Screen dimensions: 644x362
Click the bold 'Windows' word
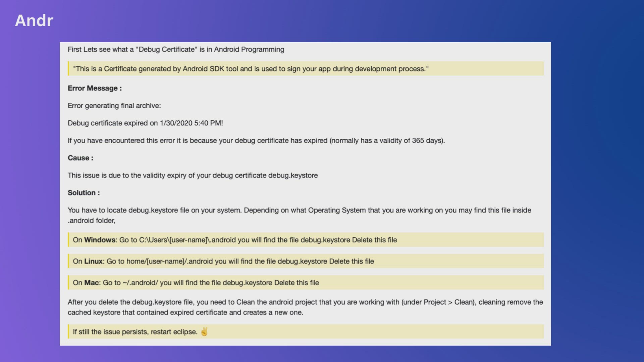pyautogui.click(x=100, y=240)
